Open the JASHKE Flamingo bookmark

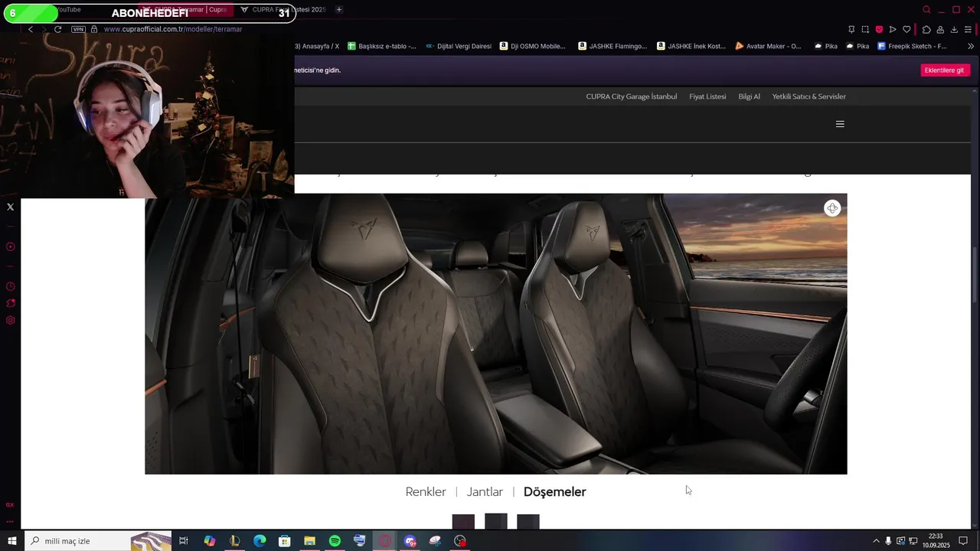click(x=612, y=46)
